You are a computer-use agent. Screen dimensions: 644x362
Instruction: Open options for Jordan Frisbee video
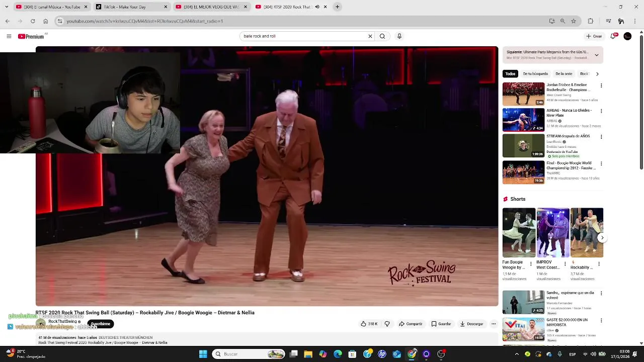click(x=601, y=85)
